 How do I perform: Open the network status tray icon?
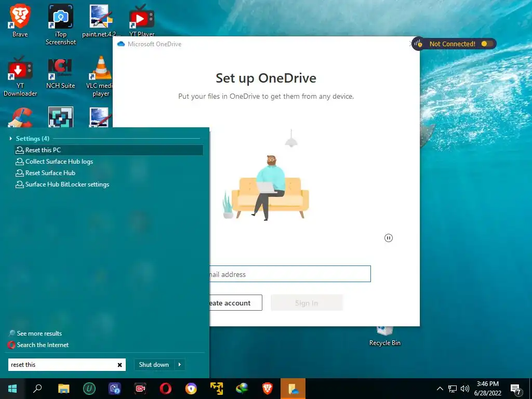point(453,389)
